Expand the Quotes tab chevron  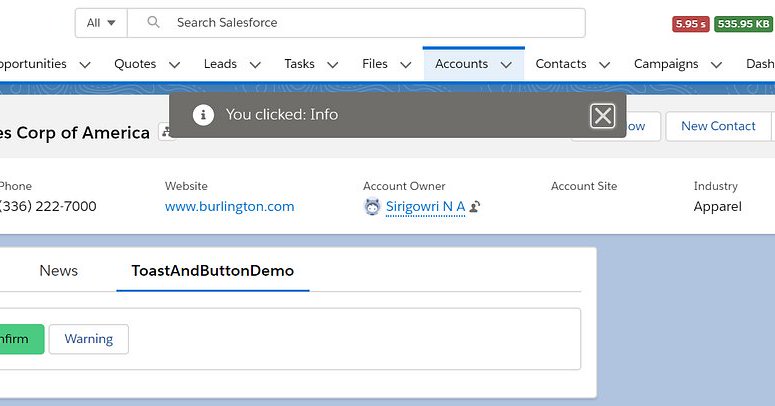(x=174, y=65)
